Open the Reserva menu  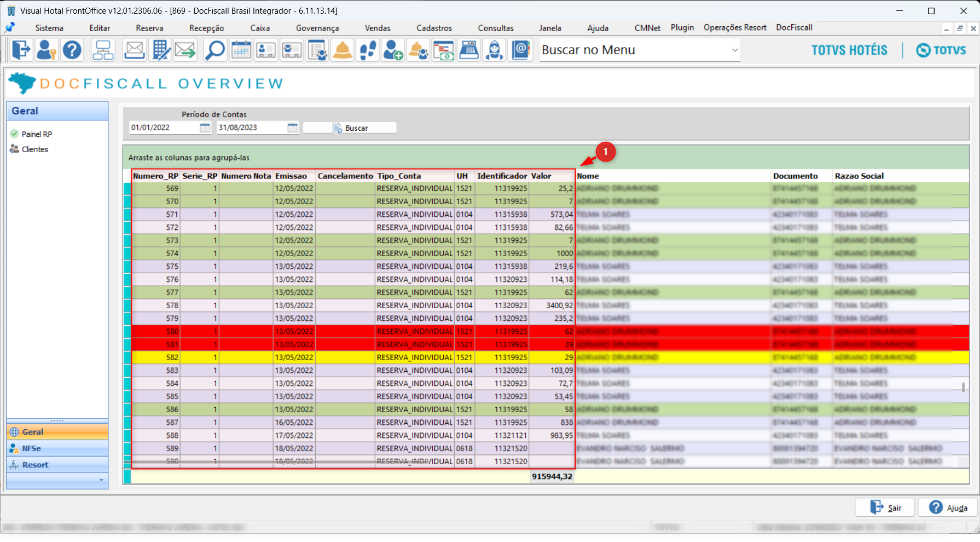tap(149, 28)
